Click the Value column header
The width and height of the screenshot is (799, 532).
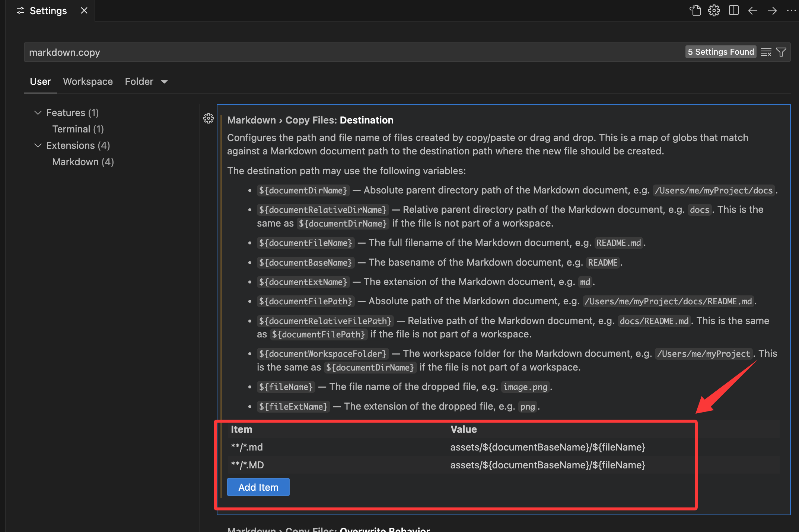[464, 429]
